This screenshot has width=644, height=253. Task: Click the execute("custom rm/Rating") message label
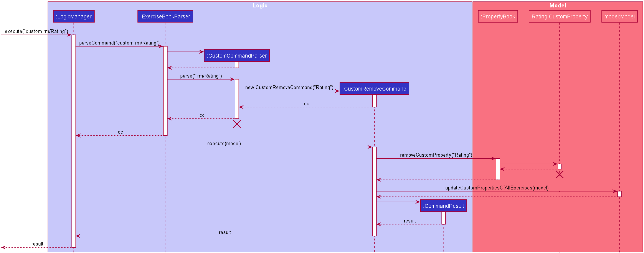(36, 31)
